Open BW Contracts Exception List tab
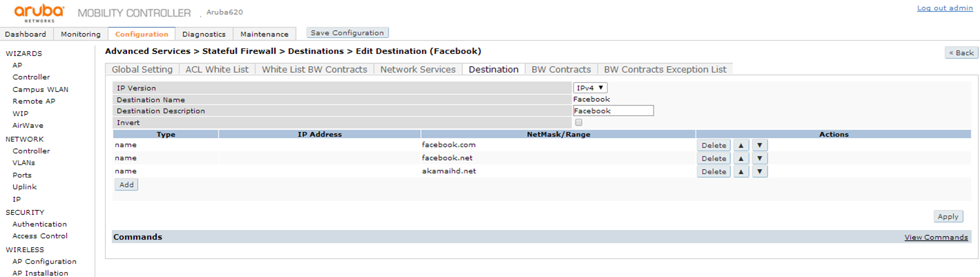This screenshot has height=277, width=980. click(x=665, y=69)
